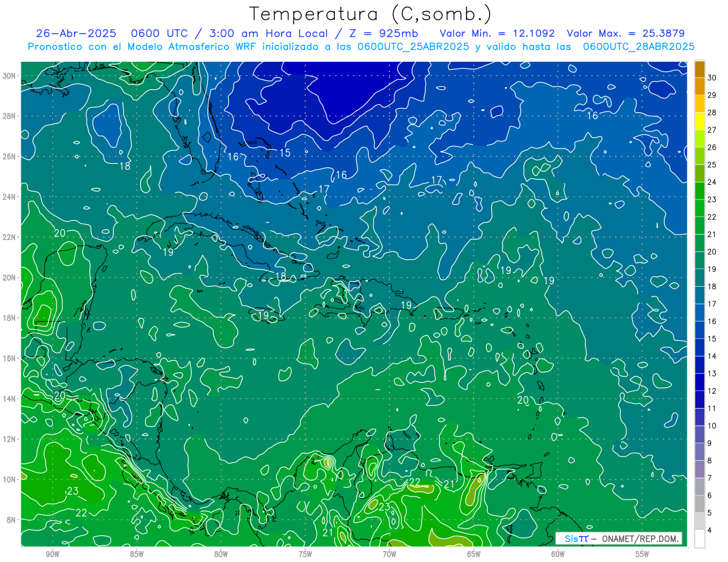This screenshot has height=562, width=728.
Task: Click the "60W" longitude label
Action: (558, 555)
